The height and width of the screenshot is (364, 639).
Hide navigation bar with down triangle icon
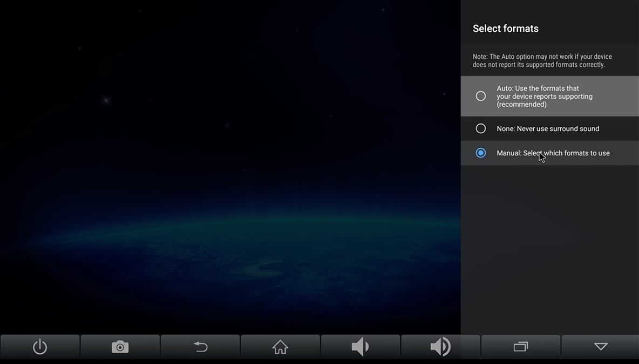[600, 347]
